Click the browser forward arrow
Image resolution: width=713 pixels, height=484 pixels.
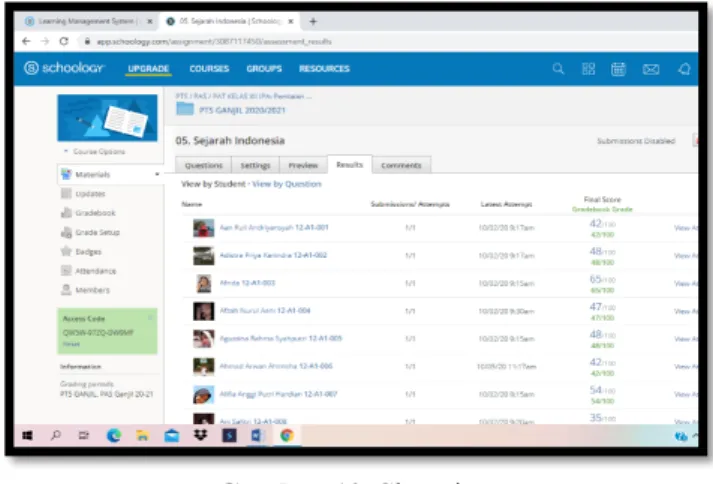click(x=45, y=41)
